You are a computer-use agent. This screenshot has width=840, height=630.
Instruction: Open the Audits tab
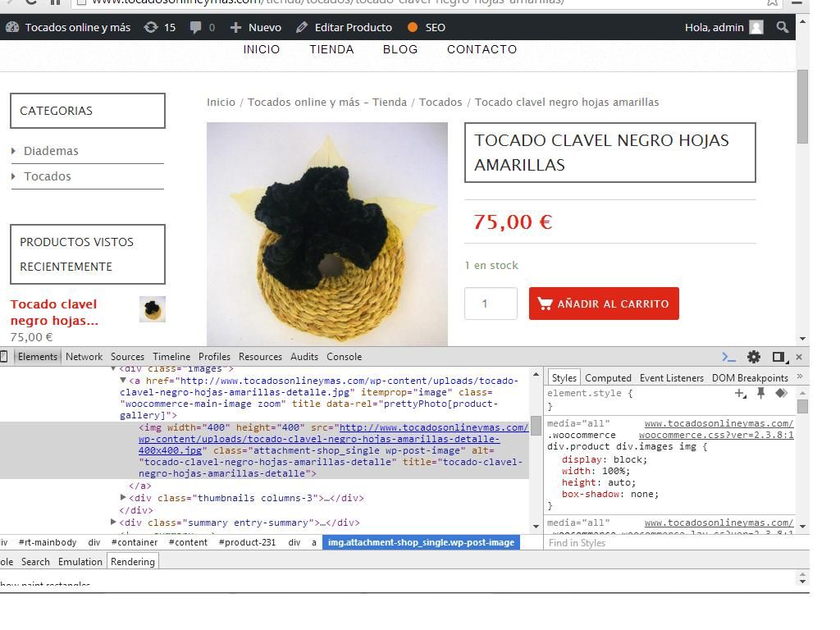(x=304, y=357)
